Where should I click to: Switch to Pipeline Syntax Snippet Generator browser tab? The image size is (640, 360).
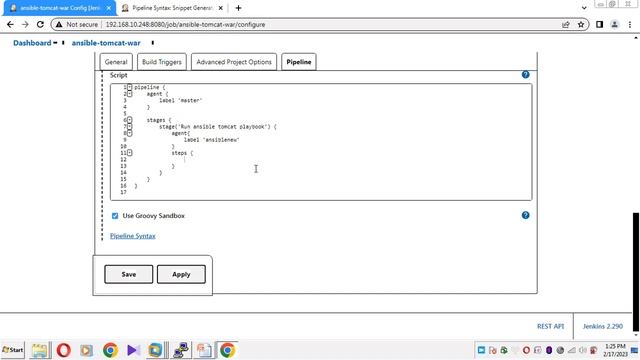click(172, 8)
